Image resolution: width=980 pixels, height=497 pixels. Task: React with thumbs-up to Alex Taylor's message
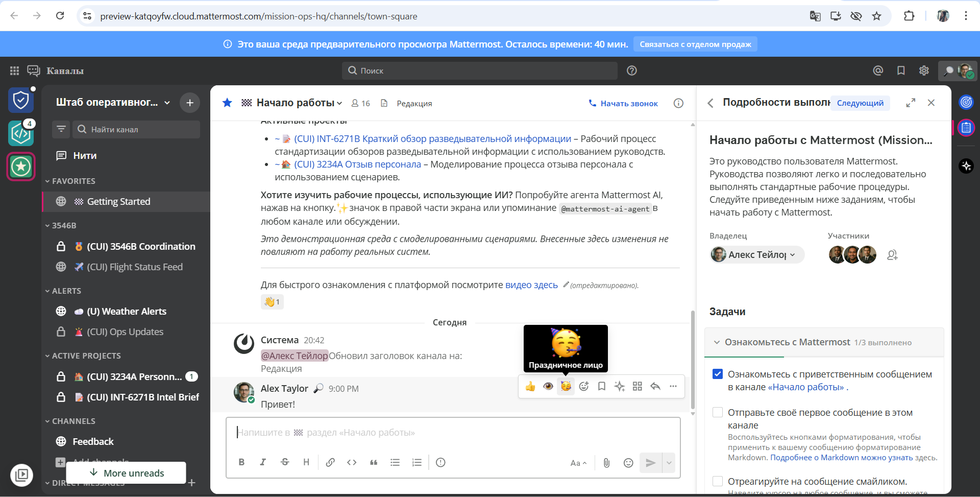[530, 387]
